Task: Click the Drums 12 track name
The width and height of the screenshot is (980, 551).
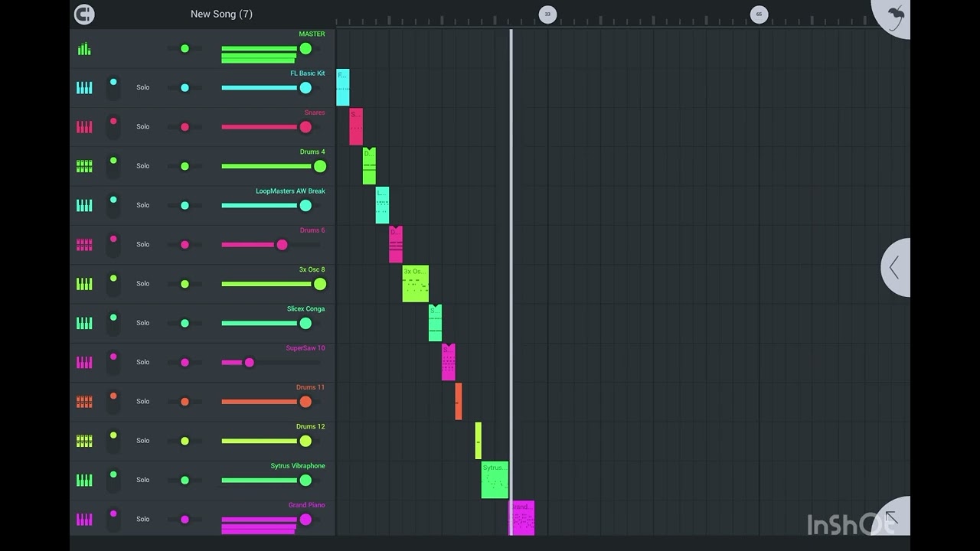Action: point(310,426)
